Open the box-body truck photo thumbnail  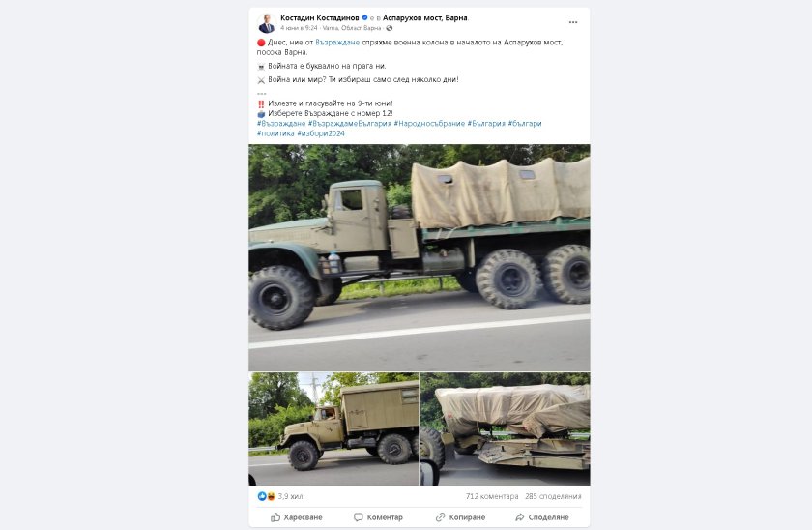point(333,429)
